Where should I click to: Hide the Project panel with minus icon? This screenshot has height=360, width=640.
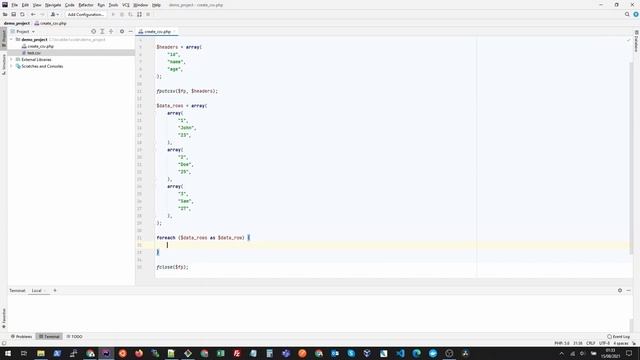point(131,31)
